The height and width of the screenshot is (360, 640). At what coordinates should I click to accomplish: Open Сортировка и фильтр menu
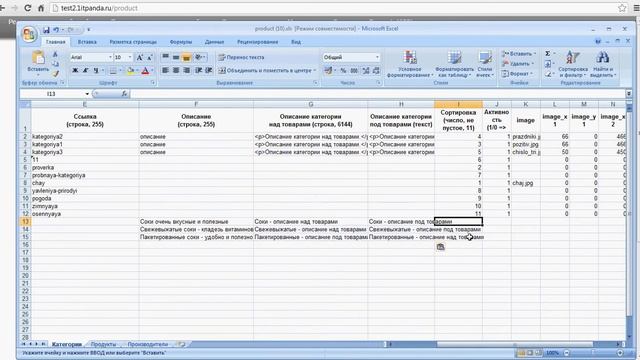(573, 64)
